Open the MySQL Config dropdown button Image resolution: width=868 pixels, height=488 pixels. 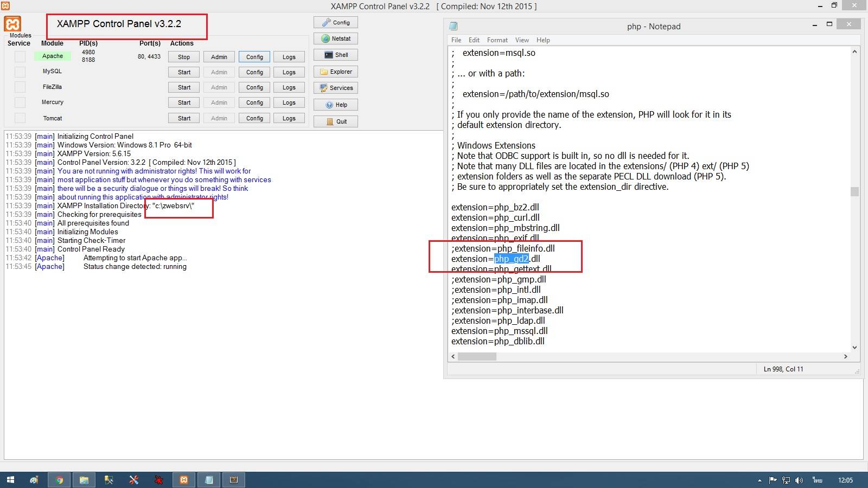pyautogui.click(x=254, y=72)
